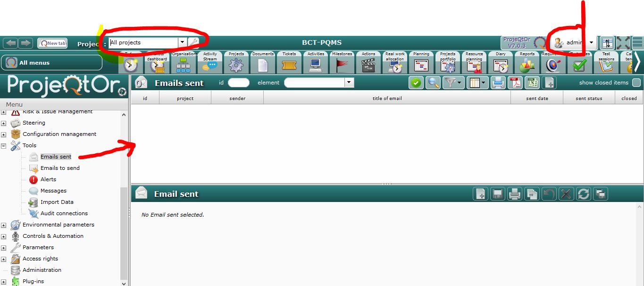The height and width of the screenshot is (286, 644).
Task: Open the All projects dropdown
Action: pyautogui.click(x=182, y=42)
